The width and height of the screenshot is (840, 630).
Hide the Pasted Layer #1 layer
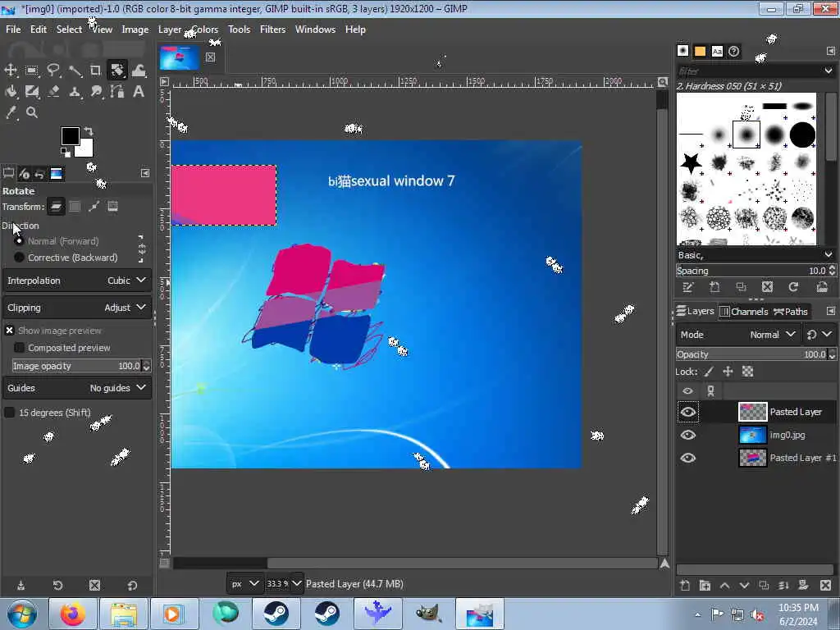click(x=688, y=458)
